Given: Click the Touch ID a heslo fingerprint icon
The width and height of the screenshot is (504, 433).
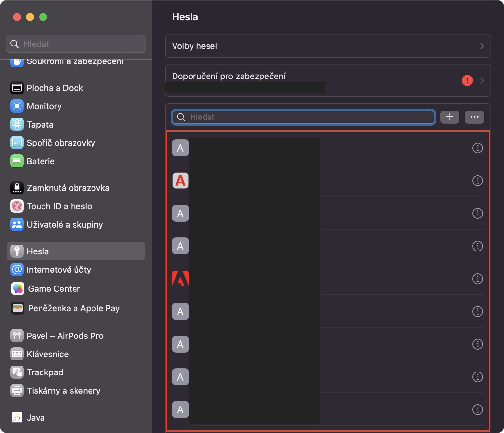Looking at the screenshot, I should 17,206.
